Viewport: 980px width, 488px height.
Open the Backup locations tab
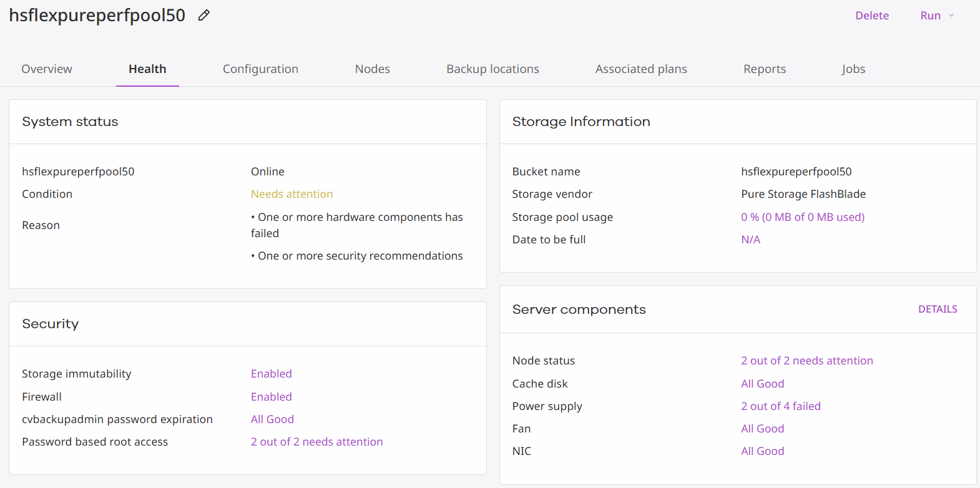pyautogui.click(x=492, y=69)
